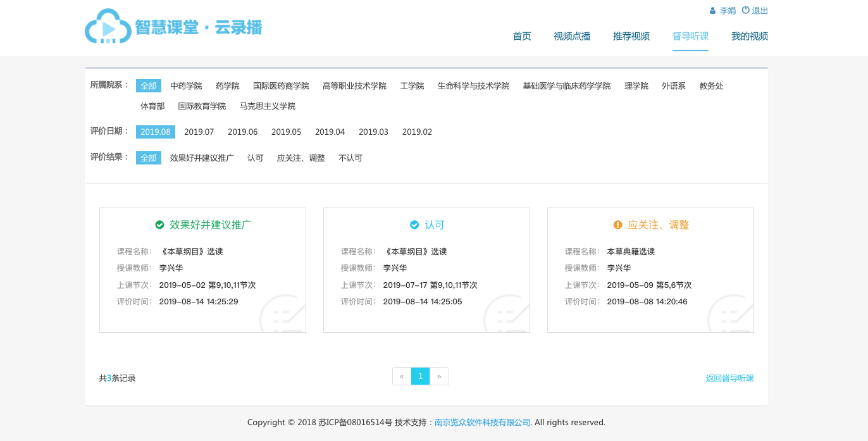Click the cloud logo icon
Screen dimensions: 868x441
[108, 27]
